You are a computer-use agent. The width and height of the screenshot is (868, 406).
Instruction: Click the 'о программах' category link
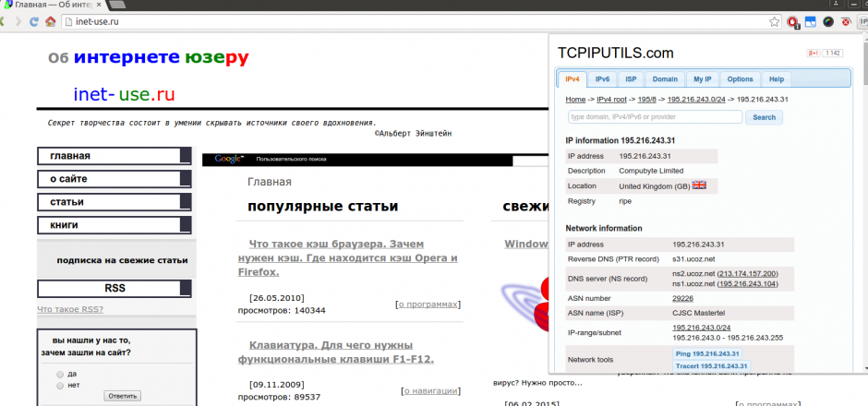click(428, 304)
